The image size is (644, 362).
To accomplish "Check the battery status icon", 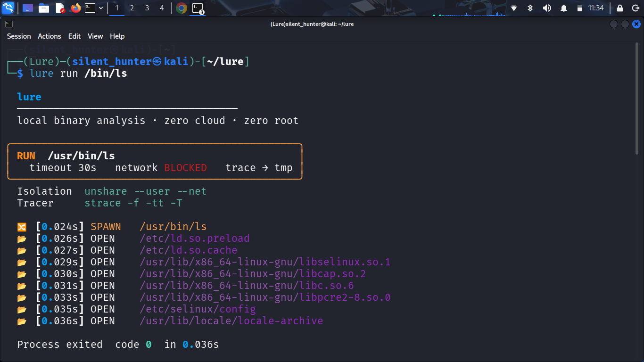I will tap(580, 8).
